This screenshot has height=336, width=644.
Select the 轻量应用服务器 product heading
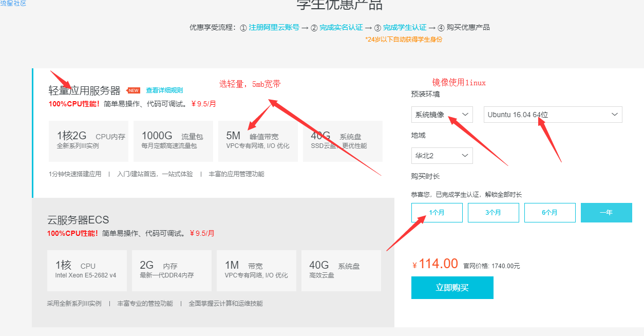pyautogui.click(x=85, y=91)
